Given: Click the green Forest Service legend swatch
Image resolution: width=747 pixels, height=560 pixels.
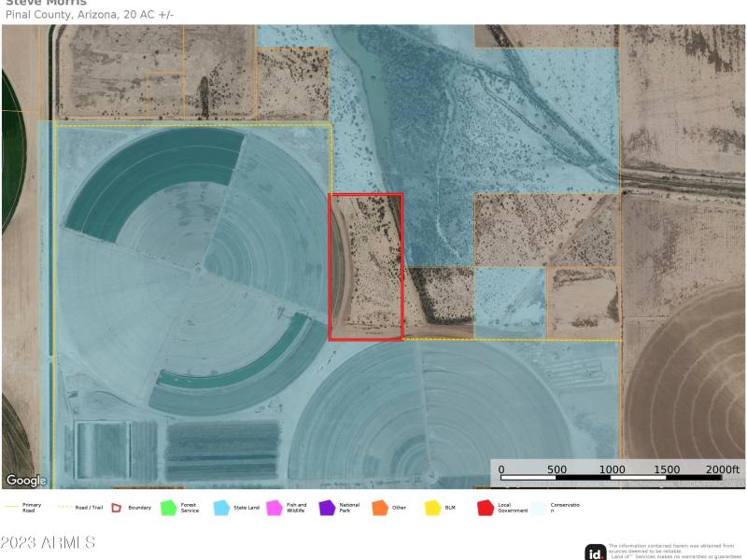Looking at the screenshot, I should (169, 508).
